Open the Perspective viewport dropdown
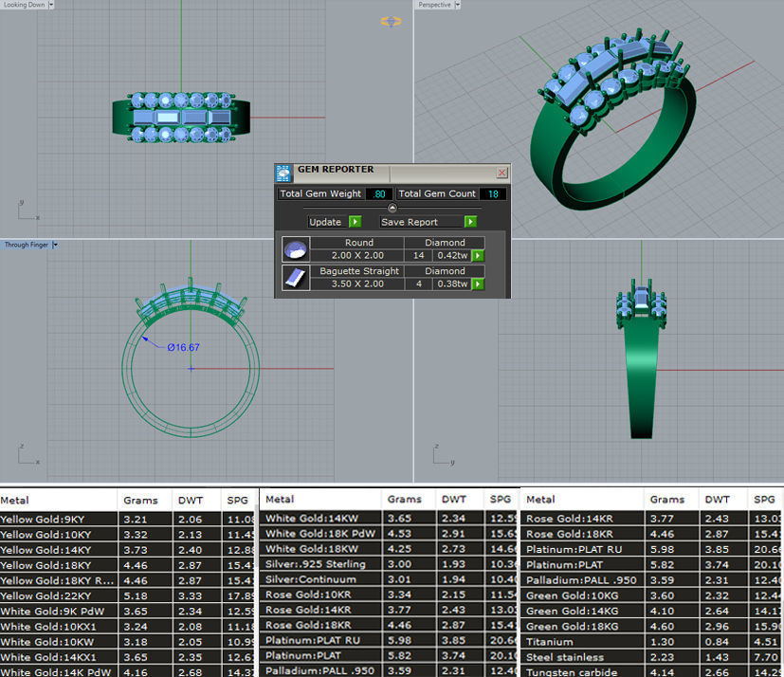 (458, 5)
